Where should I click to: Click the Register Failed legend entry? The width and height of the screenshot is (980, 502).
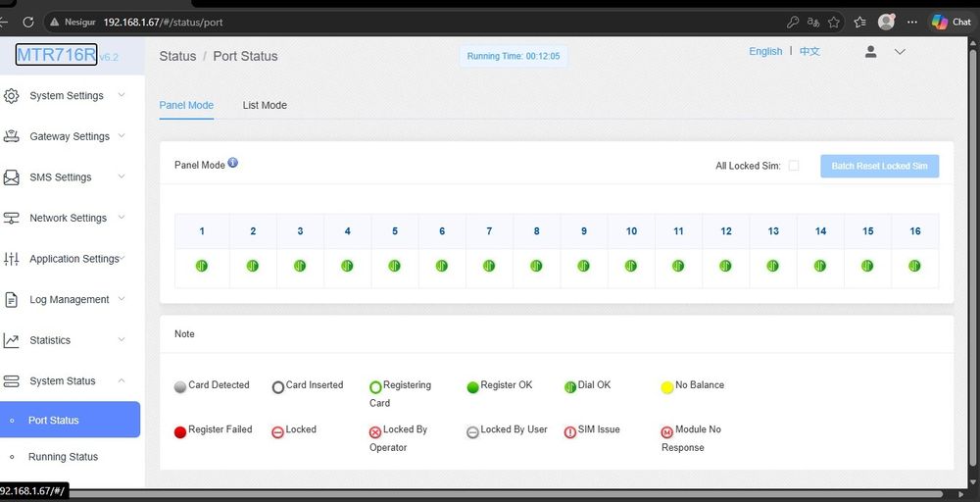coord(213,430)
